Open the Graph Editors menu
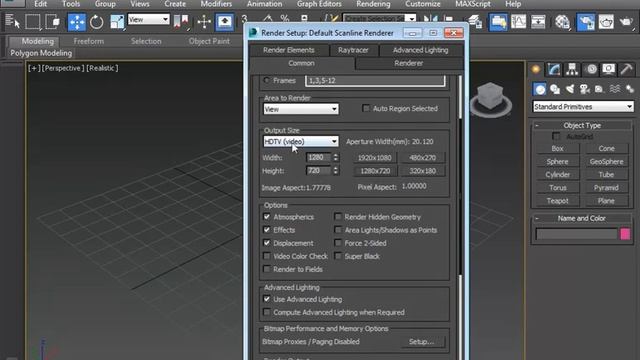 point(319,4)
